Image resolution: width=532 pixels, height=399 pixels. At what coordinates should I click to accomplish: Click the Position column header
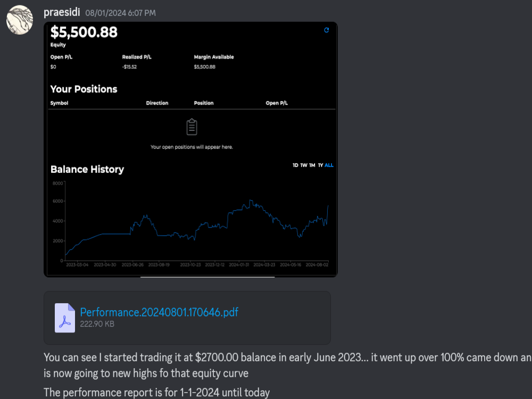coord(204,103)
